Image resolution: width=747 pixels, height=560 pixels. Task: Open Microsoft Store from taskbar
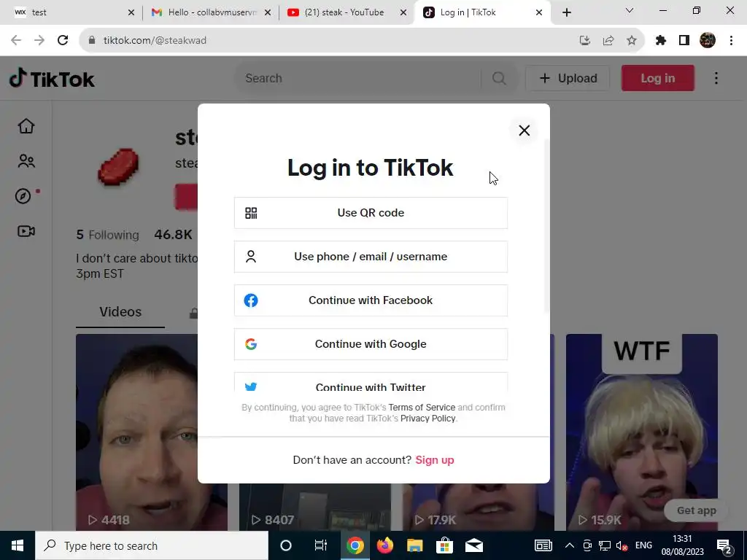(444, 545)
